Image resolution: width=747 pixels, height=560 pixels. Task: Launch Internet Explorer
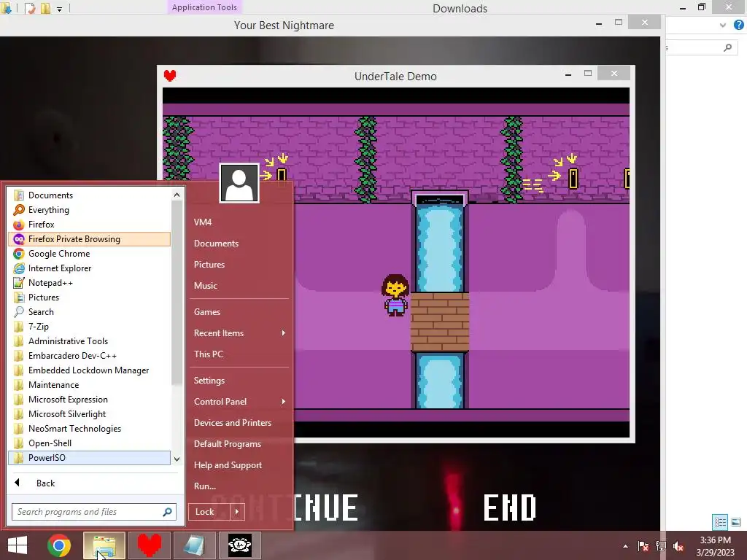(x=90, y=268)
